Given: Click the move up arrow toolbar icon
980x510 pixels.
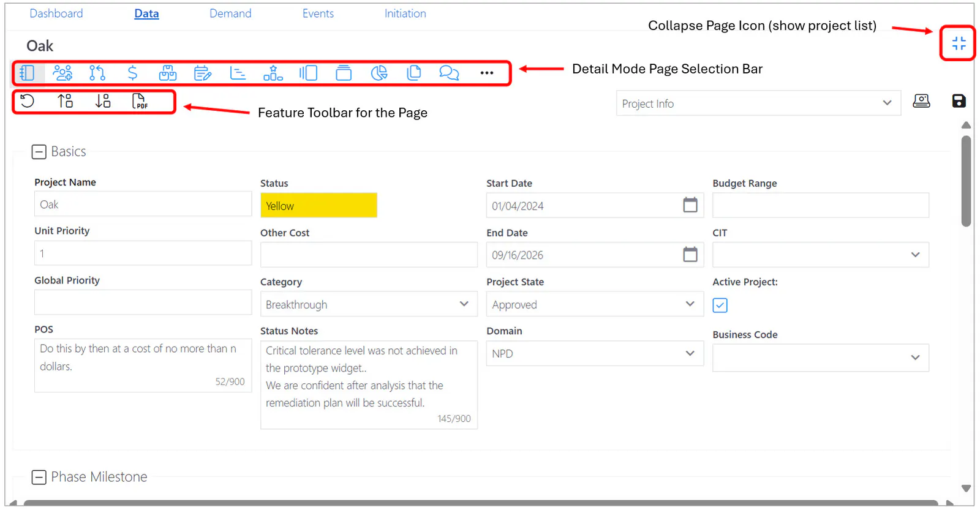Looking at the screenshot, I should point(66,101).
